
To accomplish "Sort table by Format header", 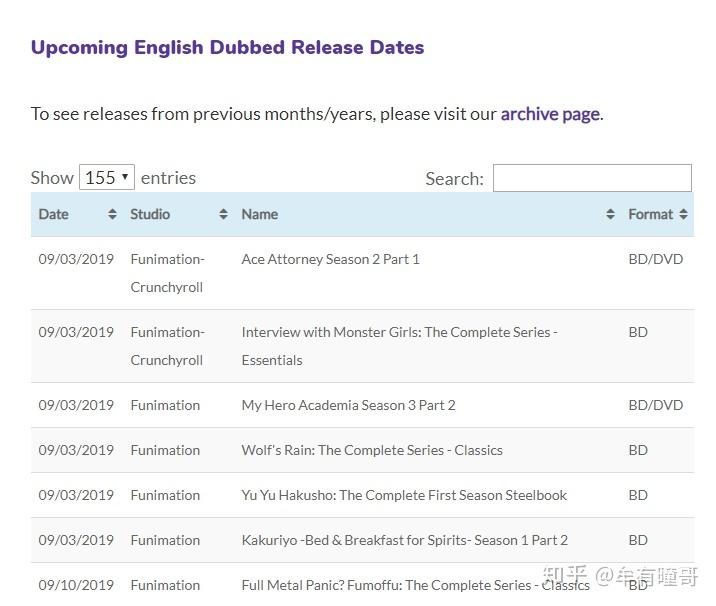I will pos(650,214).
